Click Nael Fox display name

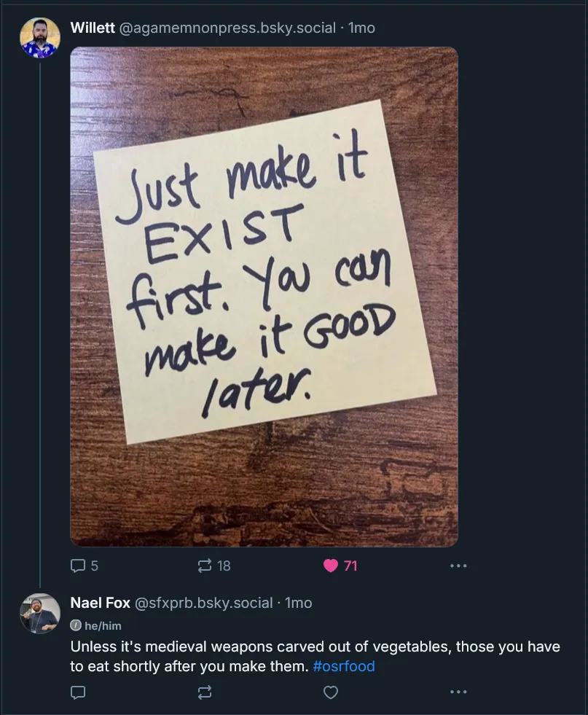[100, 603]
